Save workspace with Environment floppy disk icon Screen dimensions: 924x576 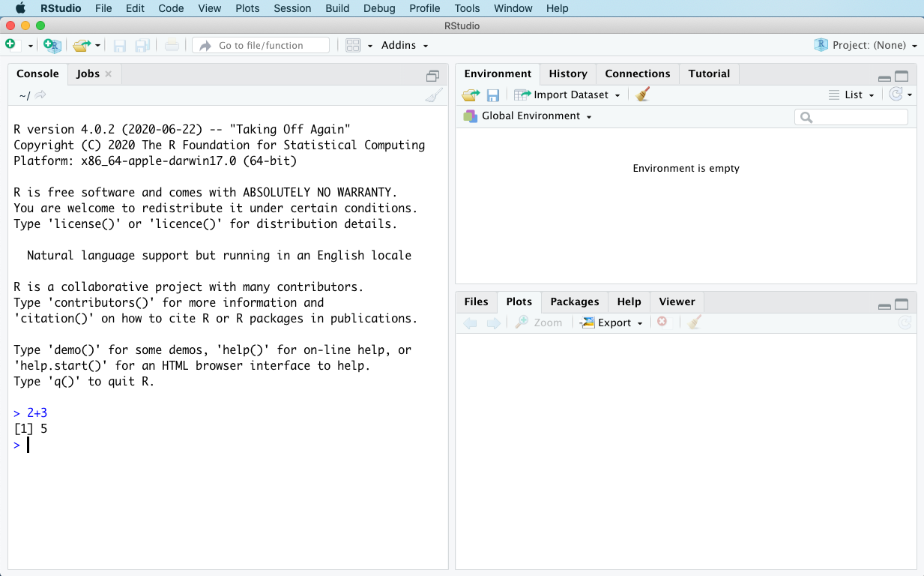click(x=493, y=95)
